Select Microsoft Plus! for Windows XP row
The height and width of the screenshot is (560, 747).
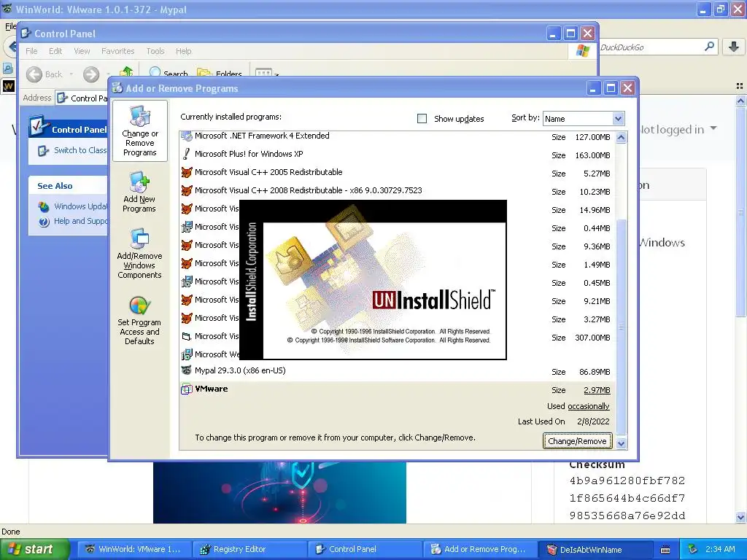[x=398, y=155]
